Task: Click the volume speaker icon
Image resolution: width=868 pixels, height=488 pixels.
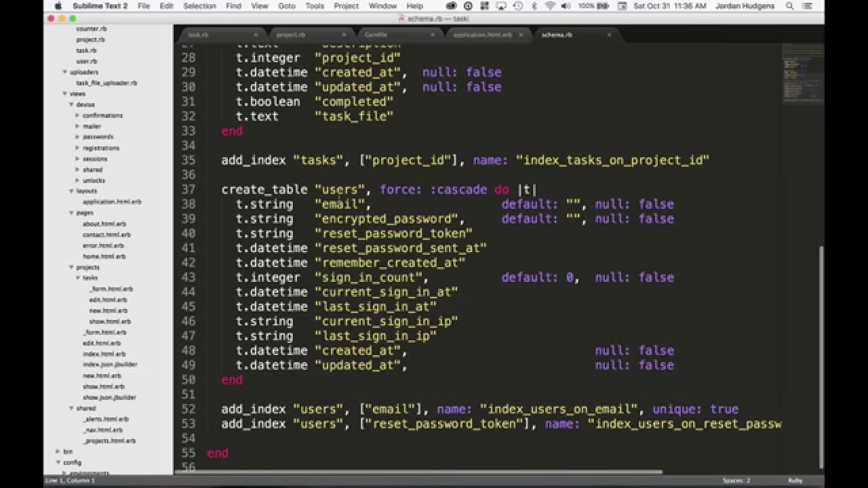Action: tap(566, 5)
